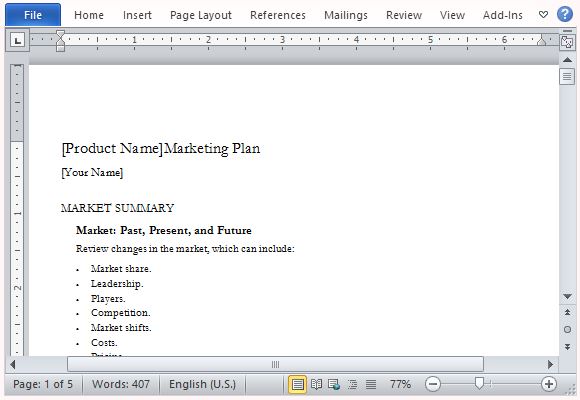This screenshot has width=580, height=400.
Task: Open Select Browse Object button
Action: point(567,329)
